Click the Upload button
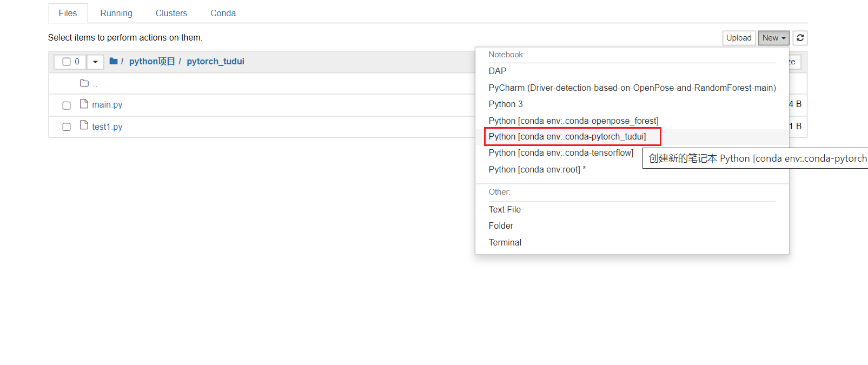Viewport: 868px width, 365px height. pyautogui.click(x=739, y=38)
